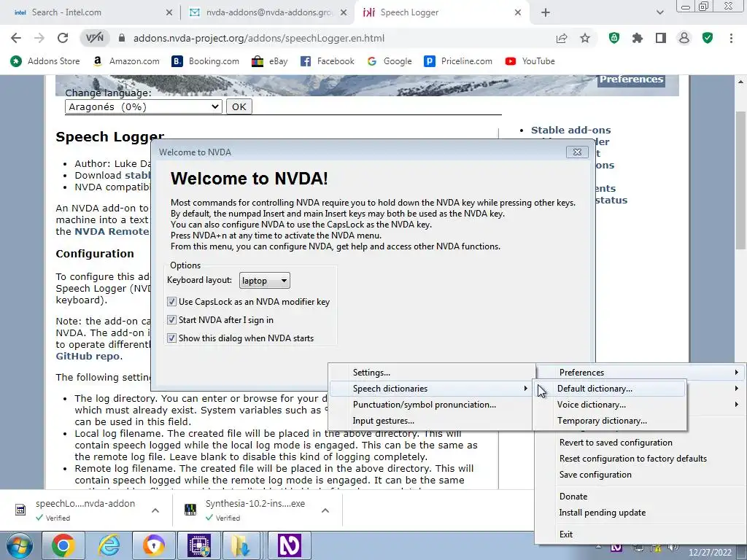
Task: Toggle Use CapsLock as an NVDA modifier key
Action: tap(171, 301)
